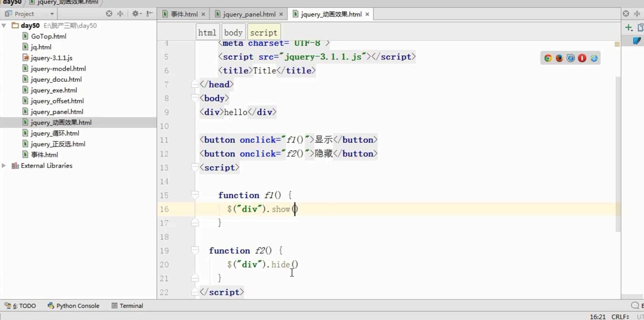Click the 16:21 cursor position indicator
644x320 pixels.
point(598,317)
